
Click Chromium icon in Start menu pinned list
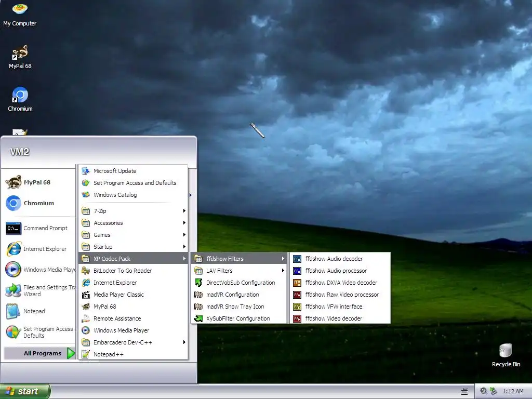coord(13,203)
